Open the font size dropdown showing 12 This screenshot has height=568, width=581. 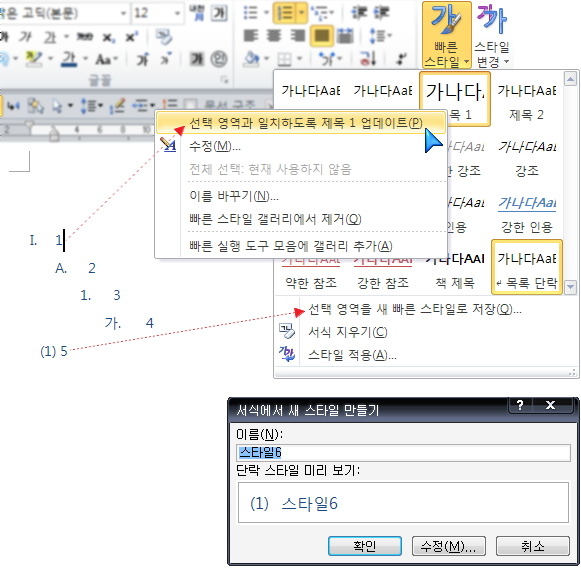[x=158, y=13]
